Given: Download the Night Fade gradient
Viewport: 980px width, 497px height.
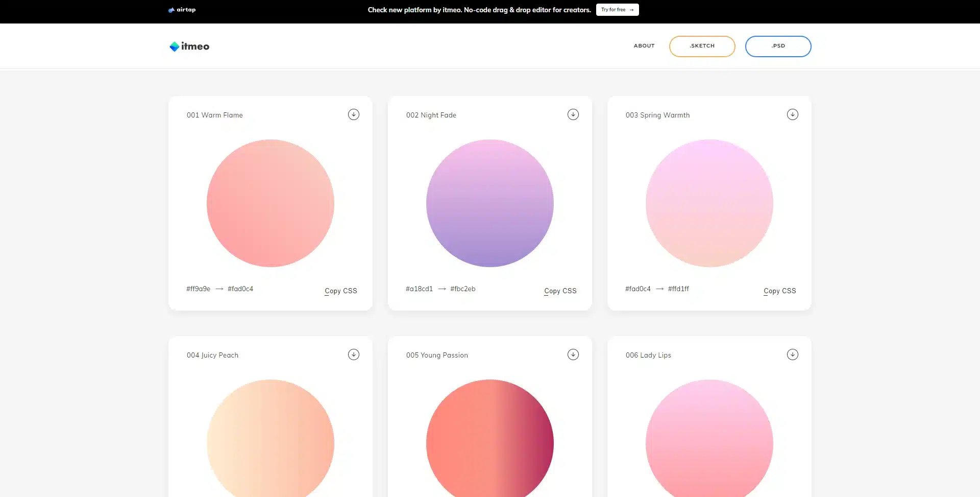Looking at the screenshot, I should pyautogui.click(x=573, y=114).
